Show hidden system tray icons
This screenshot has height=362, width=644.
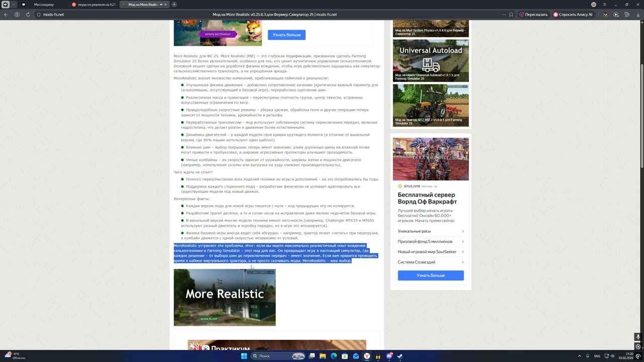[579, 356]
